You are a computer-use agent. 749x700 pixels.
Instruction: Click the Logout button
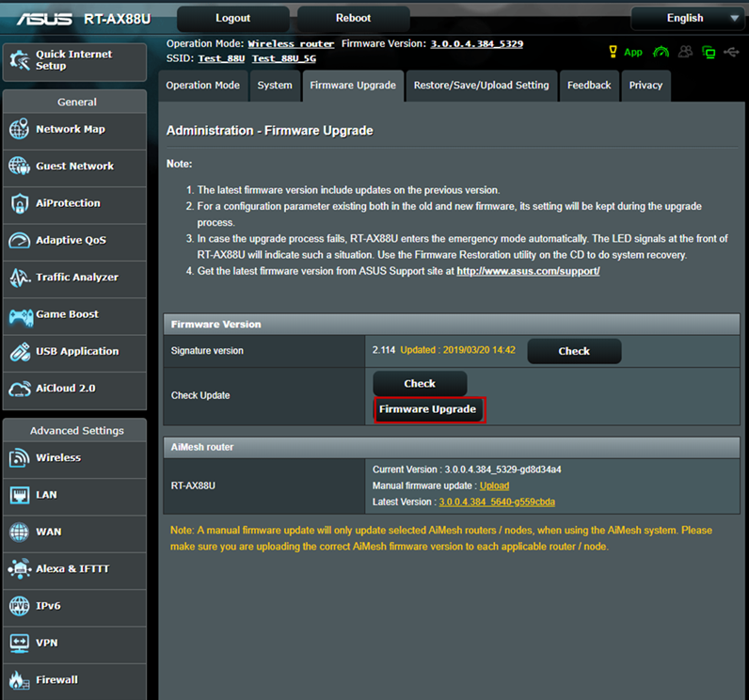(x=233, y=18)
